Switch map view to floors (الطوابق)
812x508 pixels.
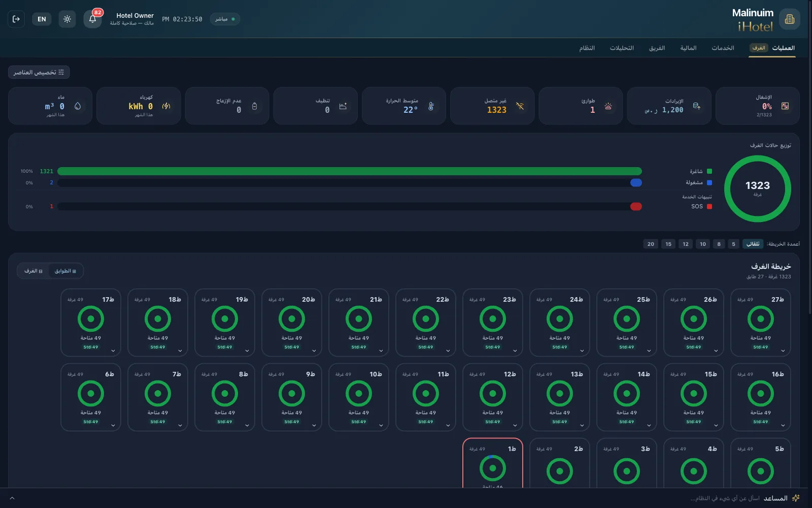65,271
